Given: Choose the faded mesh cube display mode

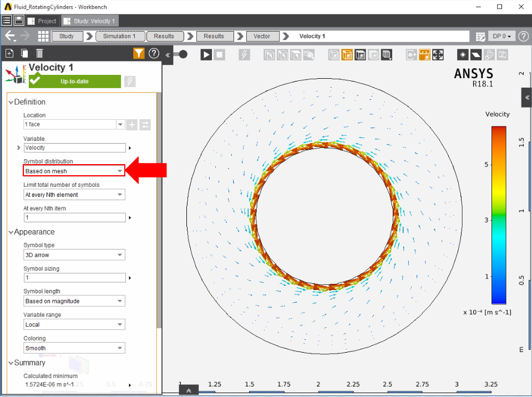Looking at the screenshot, I should point(373,54).
